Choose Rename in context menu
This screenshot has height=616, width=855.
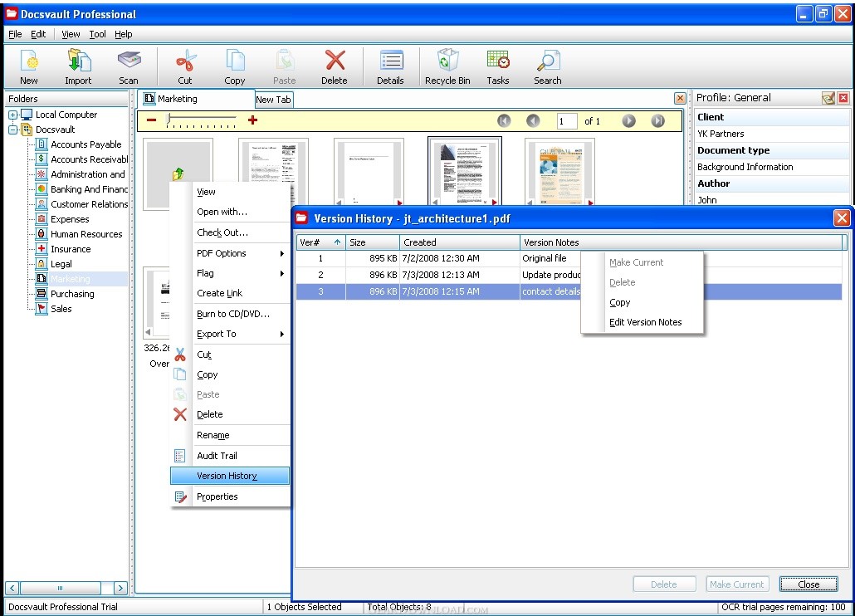tap(230, 436)
